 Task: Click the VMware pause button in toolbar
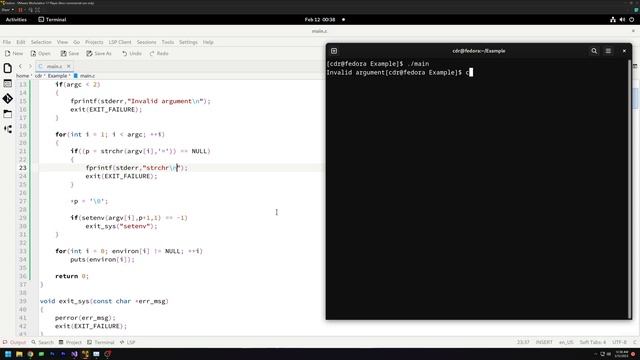pos(20,10)
